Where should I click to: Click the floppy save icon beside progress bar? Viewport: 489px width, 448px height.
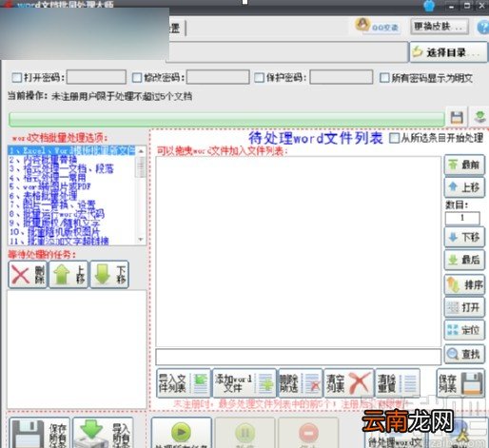[457, 117]
